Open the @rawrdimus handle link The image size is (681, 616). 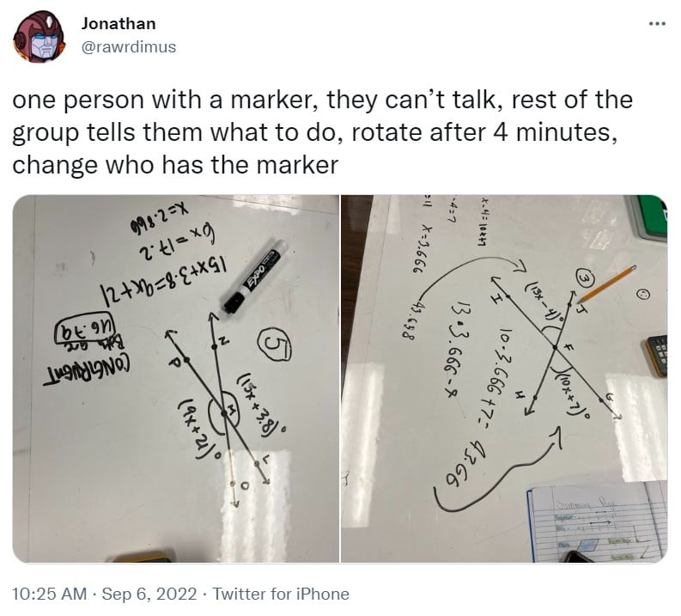pyautogui.click(x=129, y=46)
